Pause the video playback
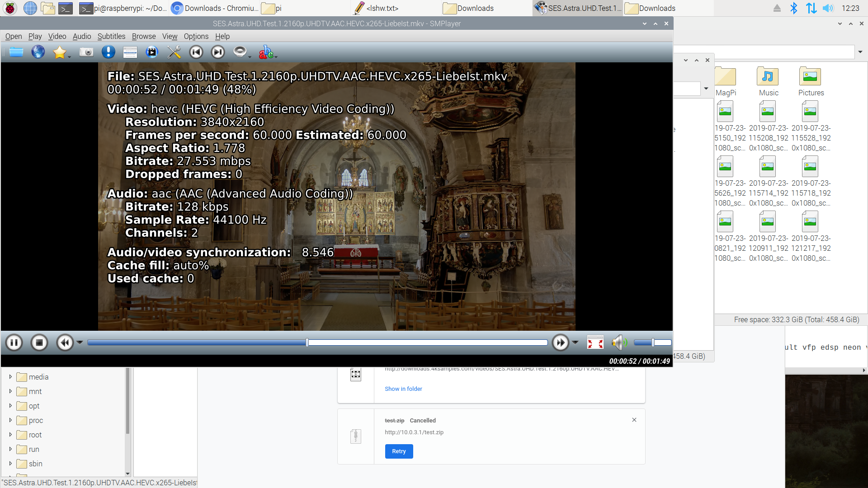Screen dimensions: 868x488 point(14,343)
